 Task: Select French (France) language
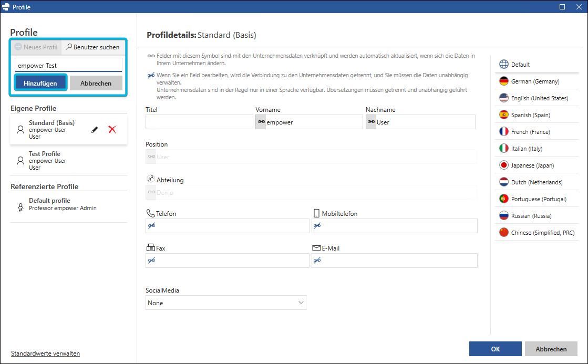point(537,132)
